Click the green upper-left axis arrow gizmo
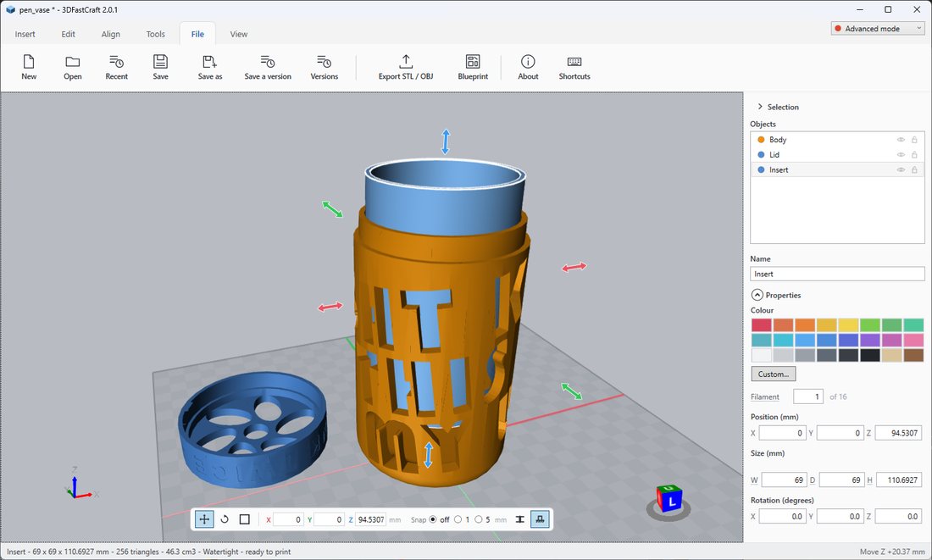 [x=332, y=209]
